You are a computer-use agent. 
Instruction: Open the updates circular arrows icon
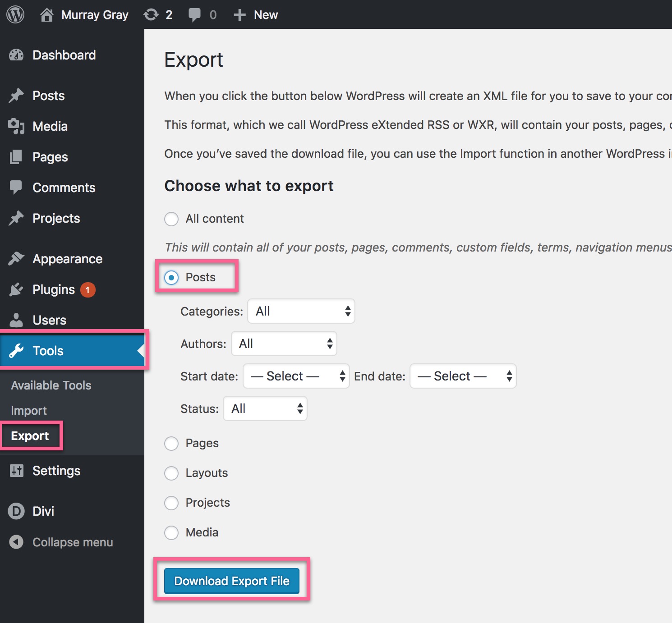coord(151,15)
